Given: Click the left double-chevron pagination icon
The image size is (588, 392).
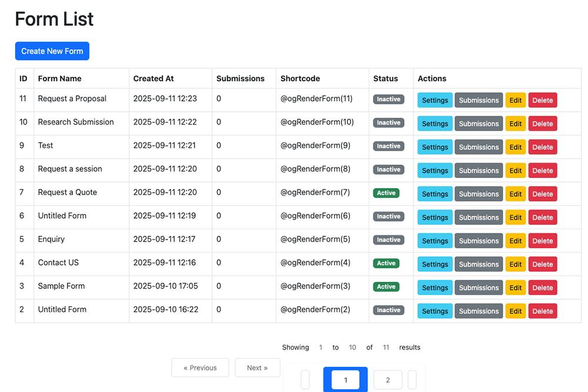Looking at the screenshot, I should pos(305,380).
